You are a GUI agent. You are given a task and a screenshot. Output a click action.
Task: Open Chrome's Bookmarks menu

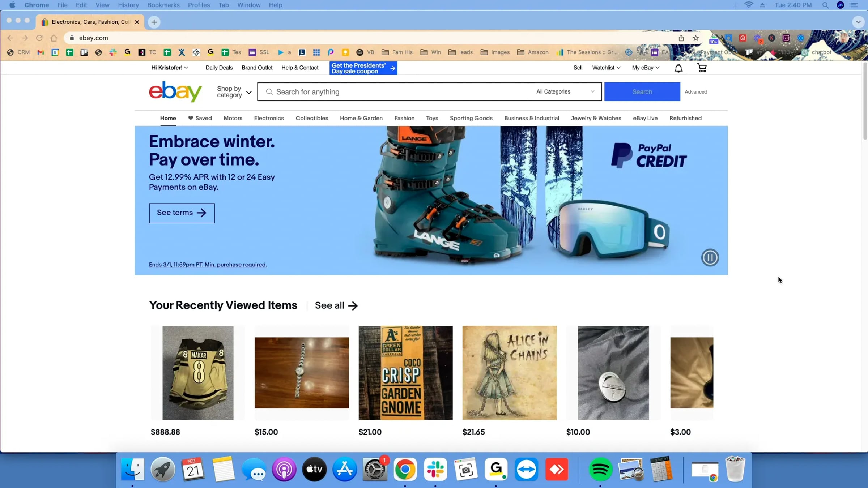(x=163, y=5)
